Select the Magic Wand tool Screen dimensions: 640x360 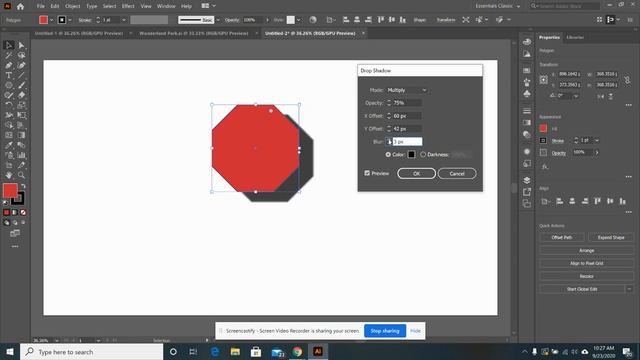[9, 55]
